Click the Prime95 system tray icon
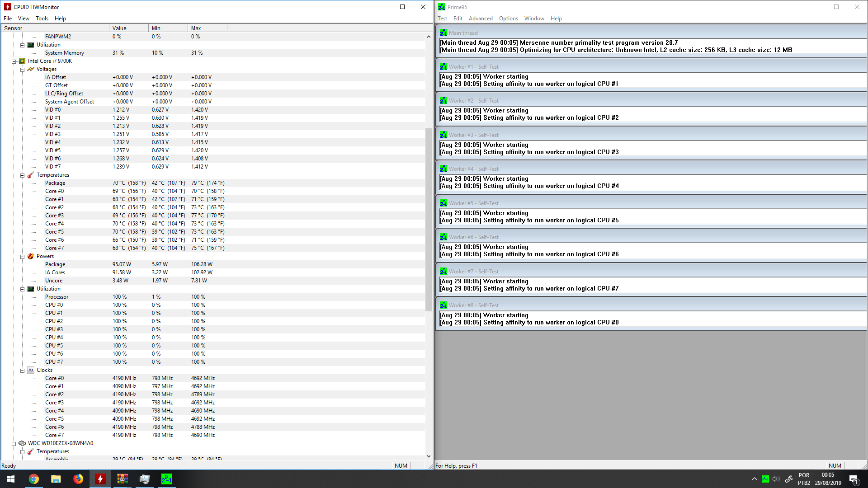This screenshot has width=868, height=488. (x=765, y=479)
